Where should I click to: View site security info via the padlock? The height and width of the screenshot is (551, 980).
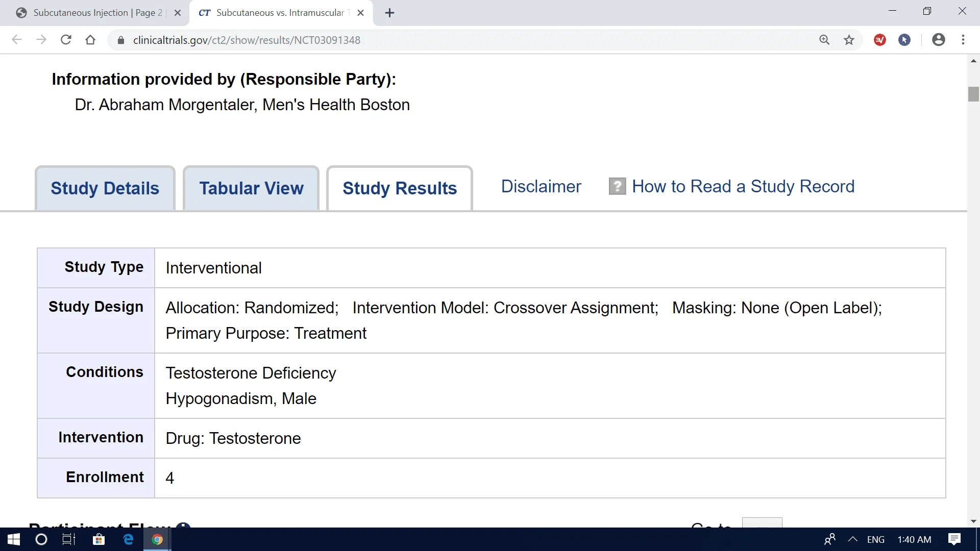pos(121,40)
